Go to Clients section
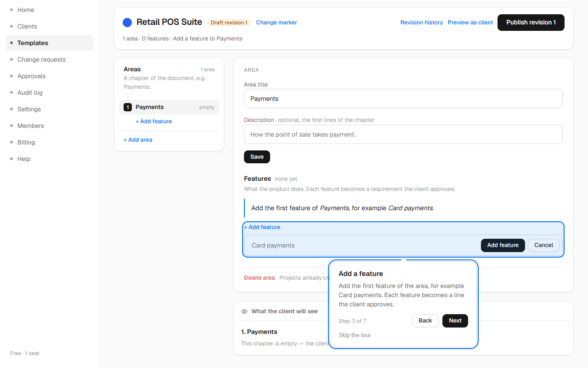This screenshot has width=588, height=368. click(49, 26)
